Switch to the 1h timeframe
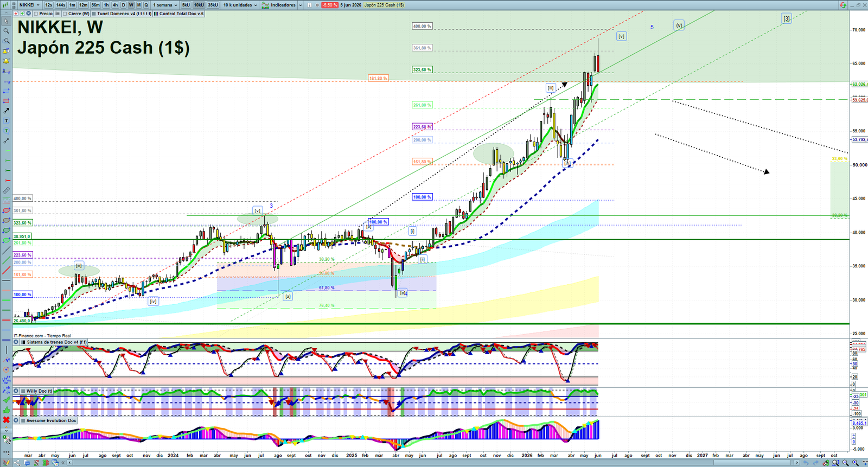This screenshot has height=467, width=868. point(106,5)
